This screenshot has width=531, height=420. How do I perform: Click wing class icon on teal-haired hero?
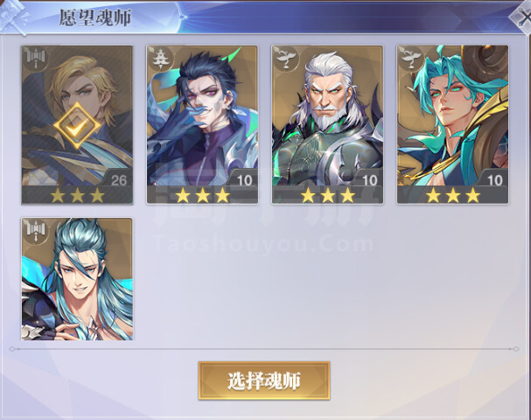[x=411, y=59]
